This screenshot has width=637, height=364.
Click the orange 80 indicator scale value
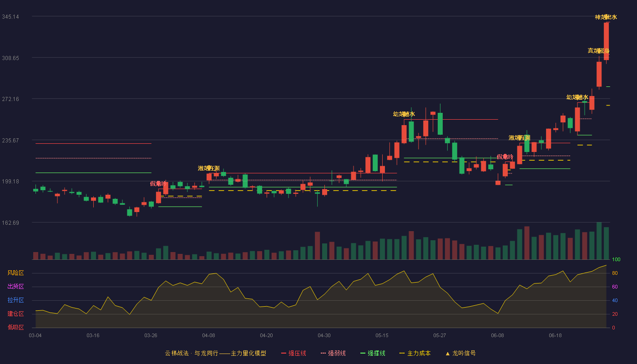[x=615, y=273]
